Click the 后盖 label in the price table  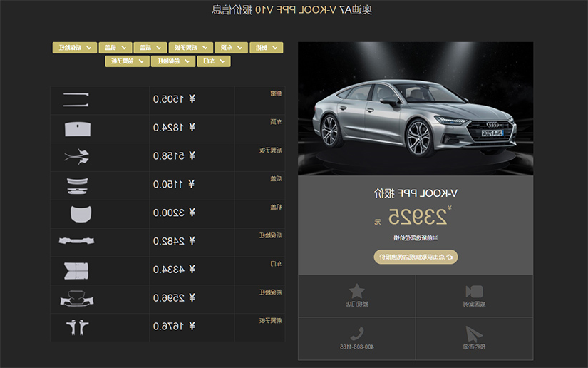[x=276, y=178]
